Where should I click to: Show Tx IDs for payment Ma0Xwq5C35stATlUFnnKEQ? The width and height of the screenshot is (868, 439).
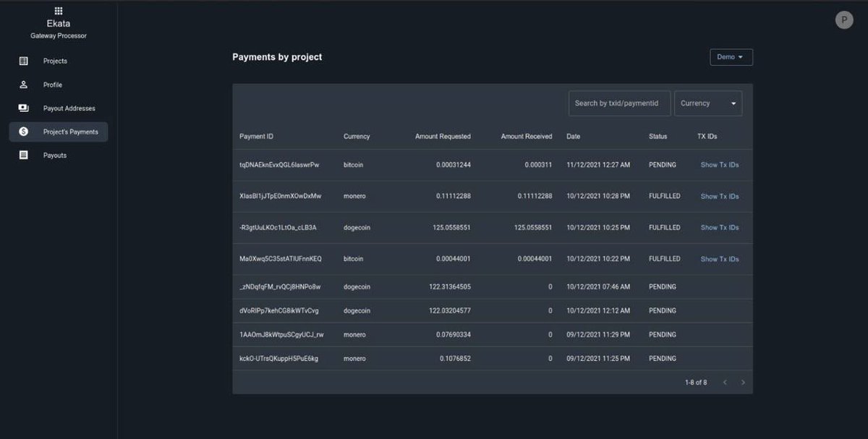(719, 258)
